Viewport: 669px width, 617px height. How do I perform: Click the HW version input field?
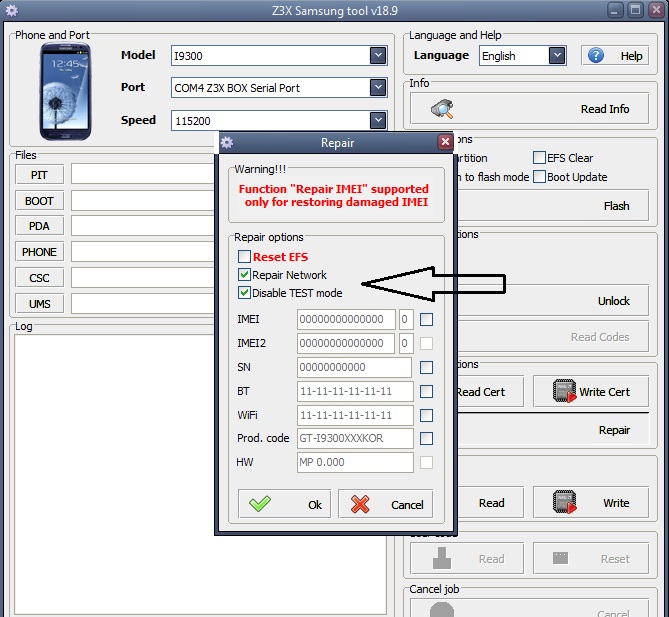355,462
